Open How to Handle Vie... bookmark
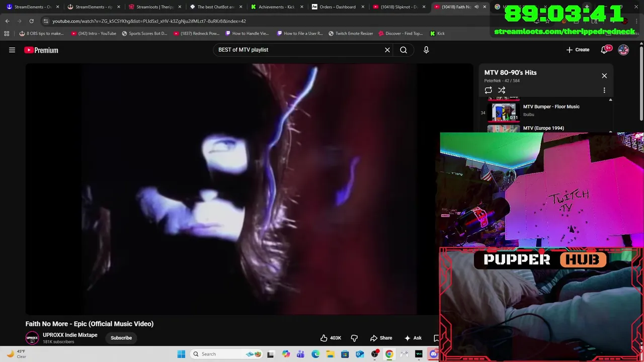Image resolution: width=644 pixels, height=362 pixels. coord(247,34)
